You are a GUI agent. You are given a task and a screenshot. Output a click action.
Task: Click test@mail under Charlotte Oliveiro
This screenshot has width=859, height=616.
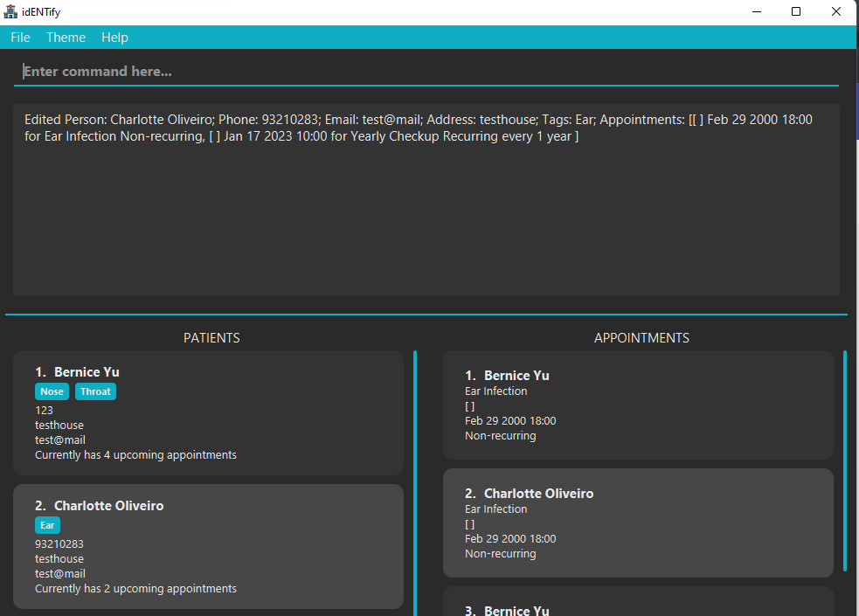coord(60,574)
